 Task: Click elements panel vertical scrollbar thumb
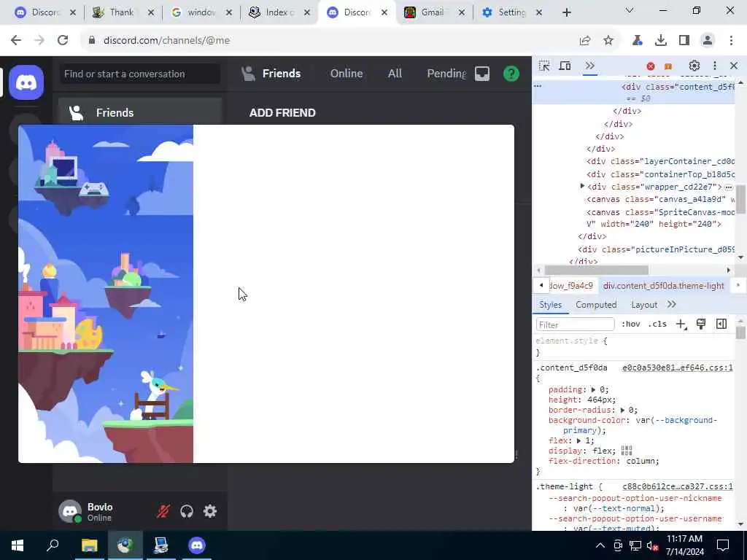coord(740,199)
